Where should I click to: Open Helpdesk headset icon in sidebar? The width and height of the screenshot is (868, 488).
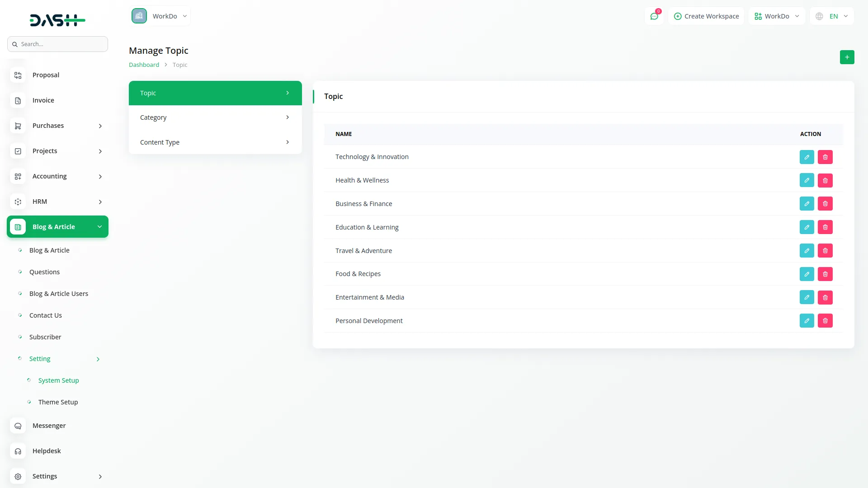[x=18, y=451]
